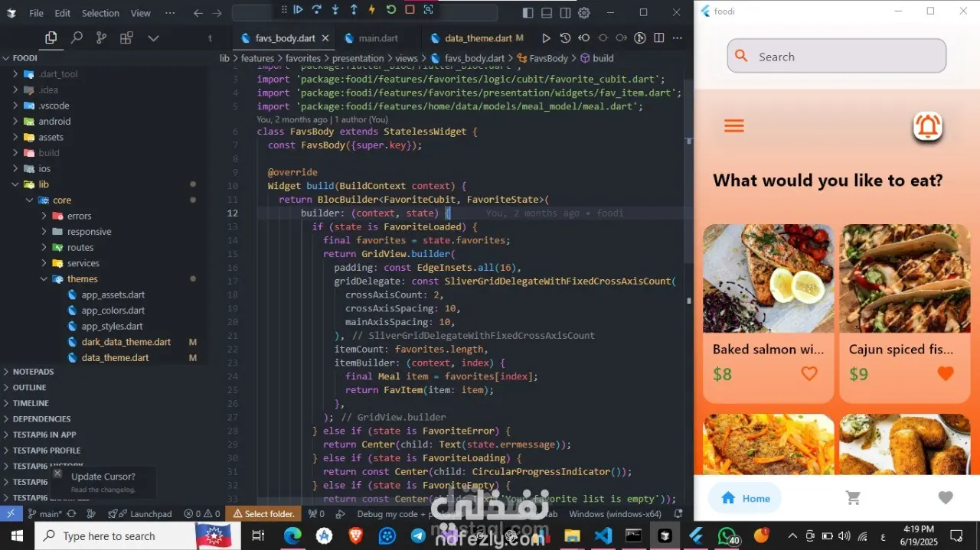Open app_colors.dart in the explorer
Screen dimensions: 980x550
point(113,310)
